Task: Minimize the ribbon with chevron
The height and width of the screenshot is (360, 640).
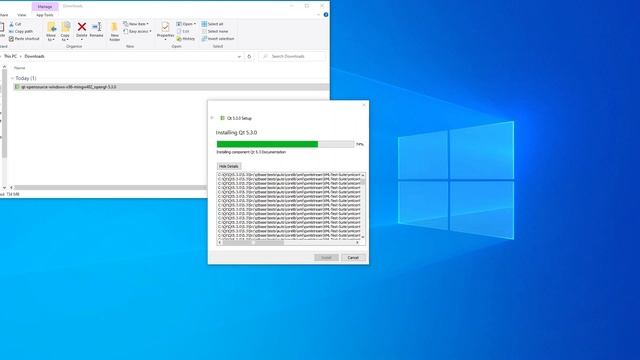Action: [318, 15]
